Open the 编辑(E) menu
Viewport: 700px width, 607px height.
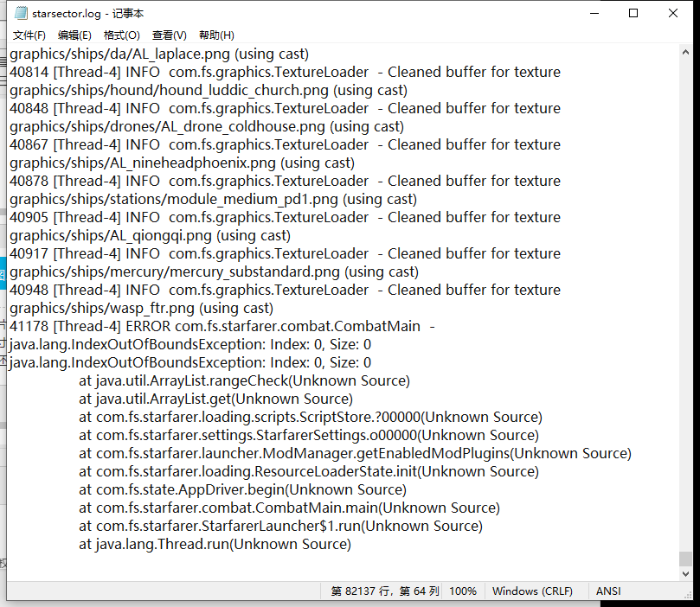tap(74, 35)
